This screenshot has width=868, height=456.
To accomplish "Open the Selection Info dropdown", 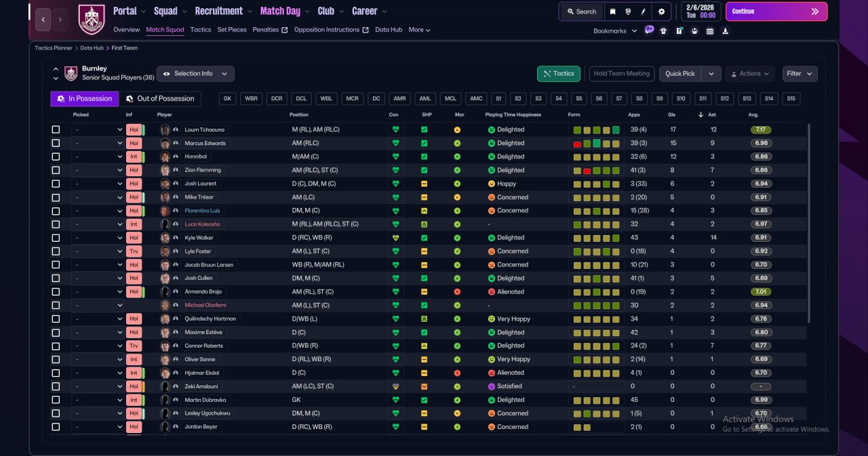I will (x=195, y=74).
